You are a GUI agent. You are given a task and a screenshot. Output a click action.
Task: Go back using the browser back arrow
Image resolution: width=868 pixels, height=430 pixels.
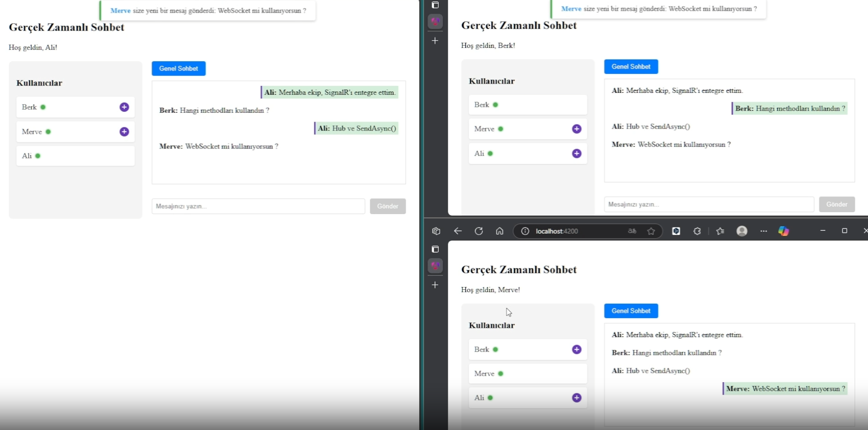458,231
